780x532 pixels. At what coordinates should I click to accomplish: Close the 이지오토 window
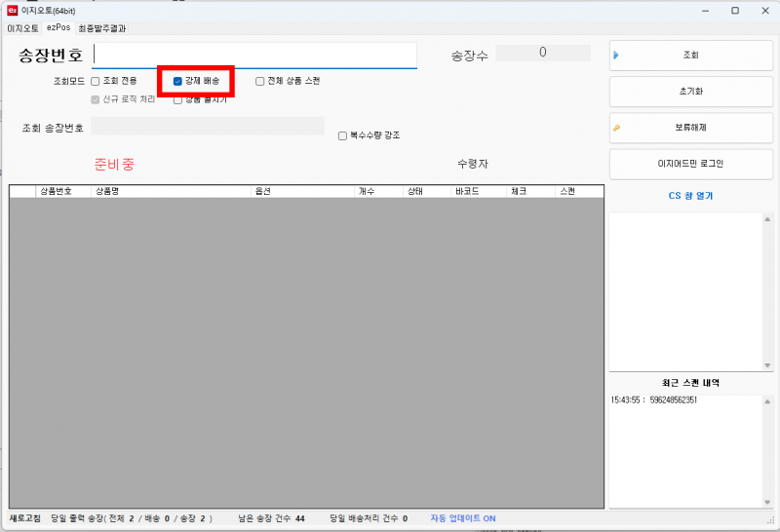(765, 11)
